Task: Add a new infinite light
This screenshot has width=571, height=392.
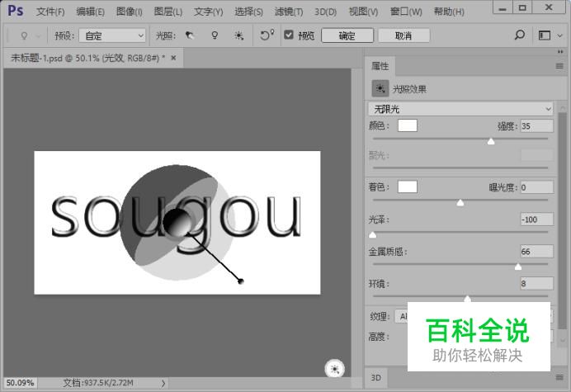Action: 239,35
